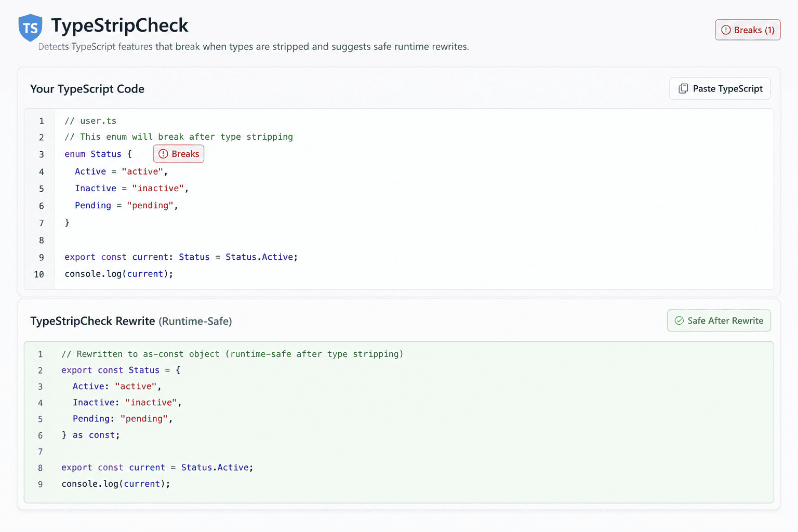Click the 'Rewritten to as-const object' comment

tap(232, 354)
